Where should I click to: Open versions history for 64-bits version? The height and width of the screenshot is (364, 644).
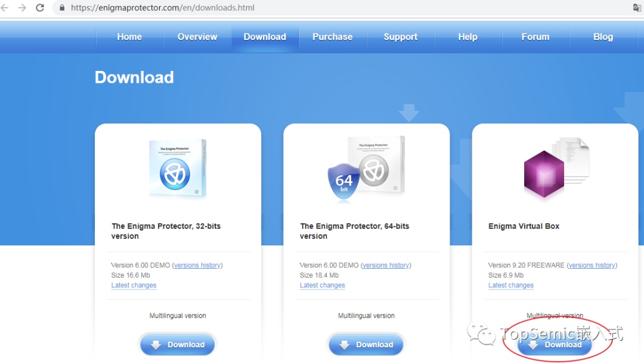point(386,265)
